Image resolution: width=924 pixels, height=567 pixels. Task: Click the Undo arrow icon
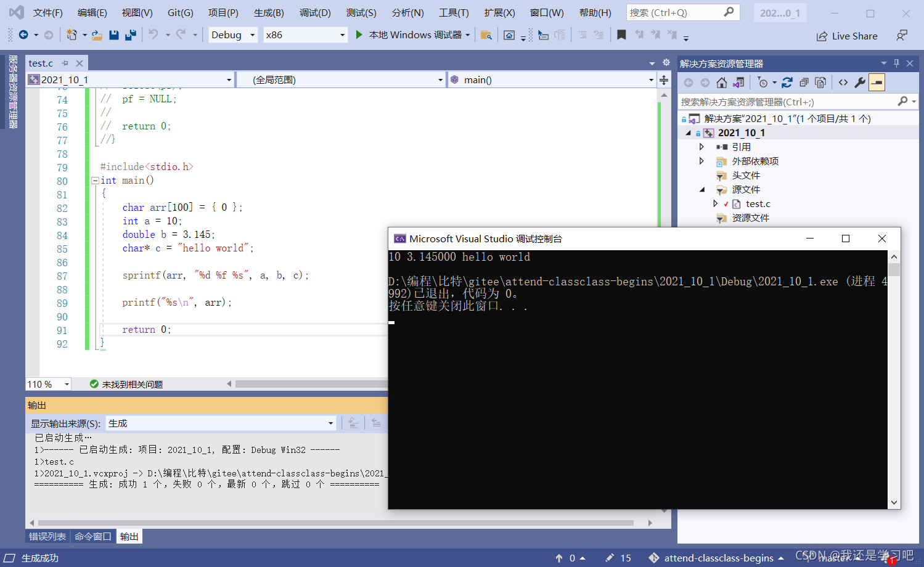(x=153, y=35)
